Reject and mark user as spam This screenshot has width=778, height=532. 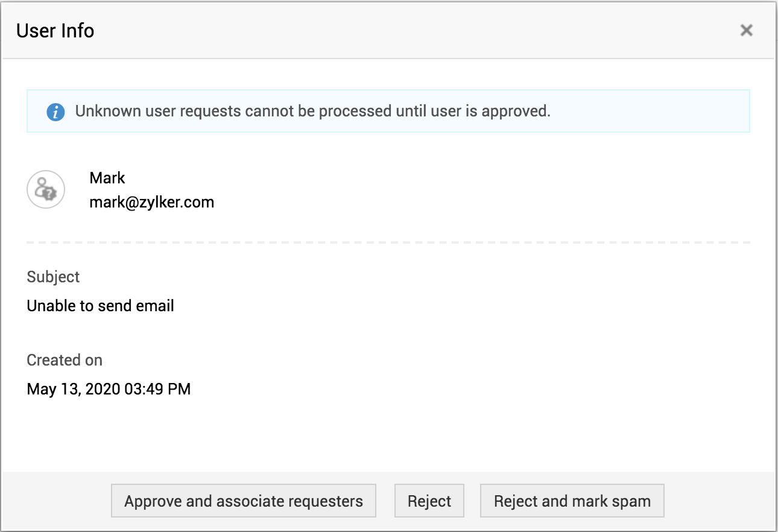(x=572, y=501)
